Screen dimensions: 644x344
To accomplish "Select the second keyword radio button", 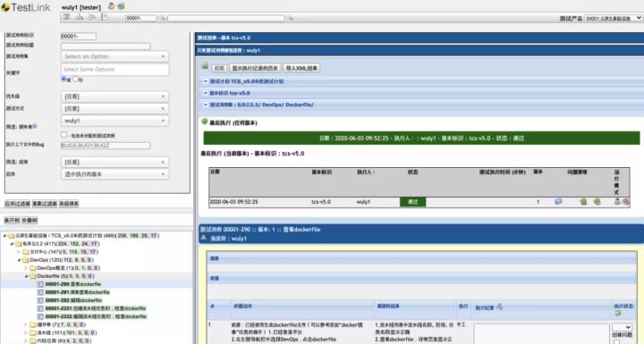I will [75, 79].
